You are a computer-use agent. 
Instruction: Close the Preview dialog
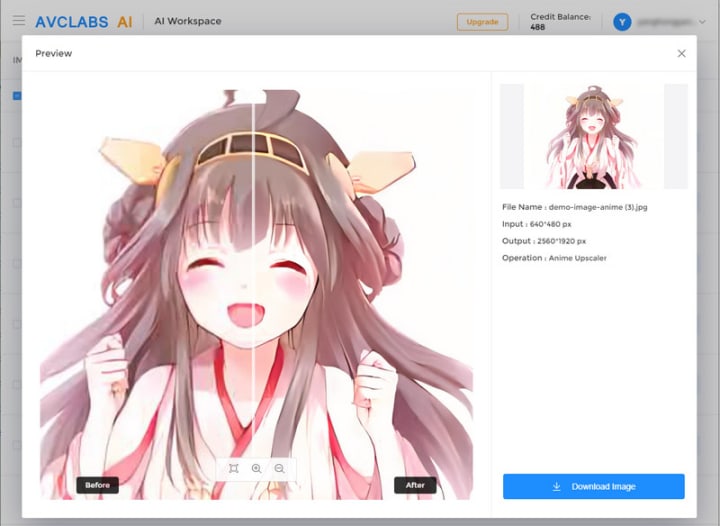681,53
